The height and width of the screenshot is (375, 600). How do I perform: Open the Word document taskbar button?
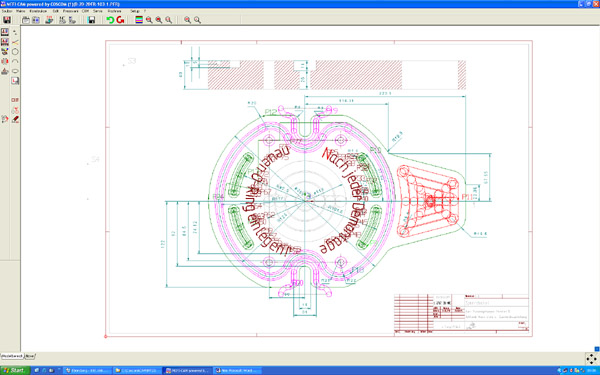coord(237,370)
